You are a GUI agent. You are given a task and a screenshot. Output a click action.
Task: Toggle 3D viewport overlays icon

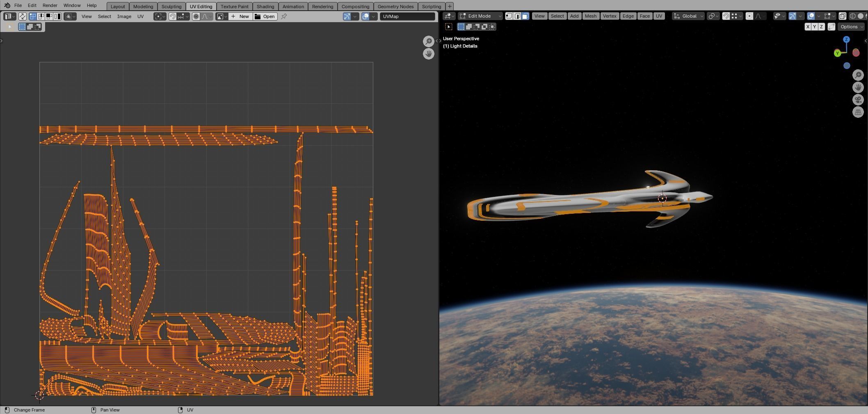(811, 16)
